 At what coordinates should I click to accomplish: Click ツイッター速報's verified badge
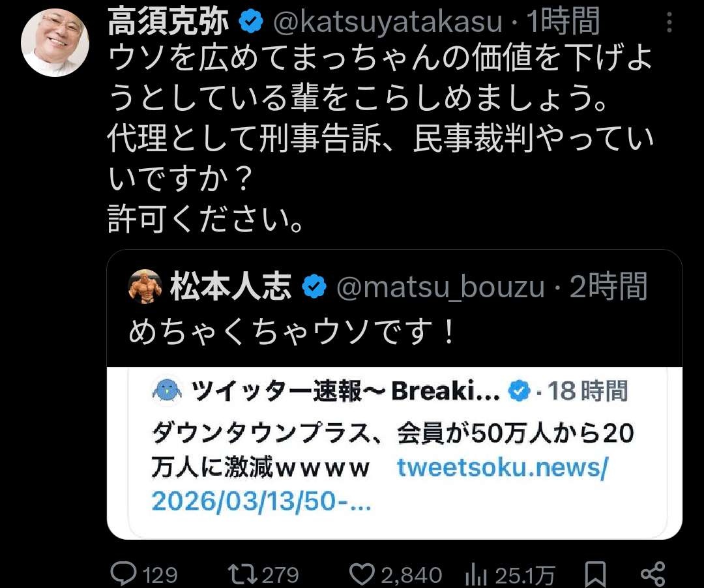(x=520, y=391)
